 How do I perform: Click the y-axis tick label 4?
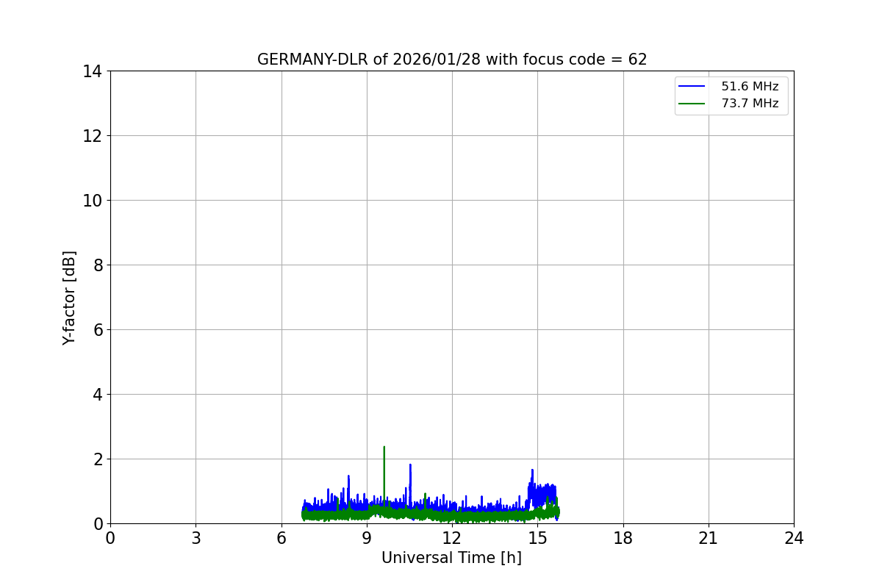click(x=97, y=395)
